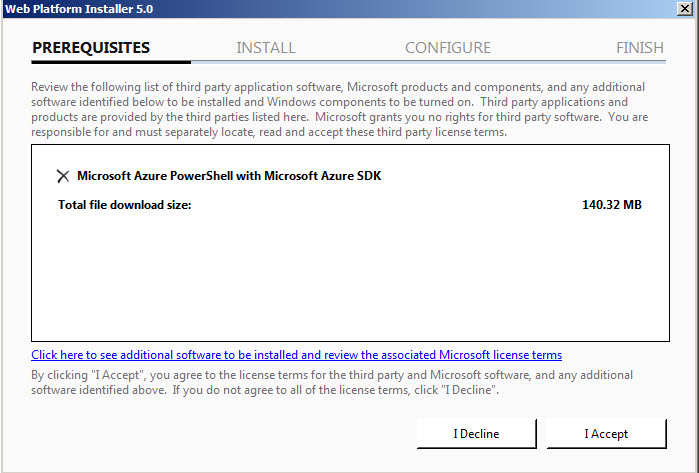Jump to the FINISH step heading
699x473 pixels.
[x=640, y=48]
